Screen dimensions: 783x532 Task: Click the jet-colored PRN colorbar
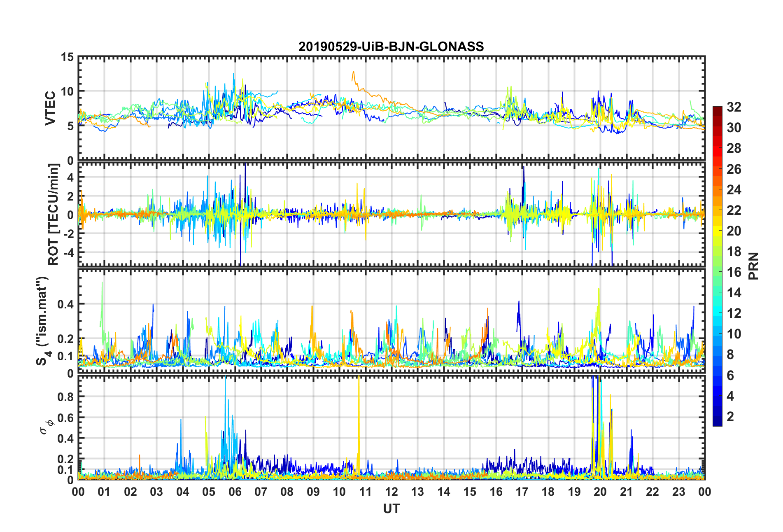tap(718, 266)
